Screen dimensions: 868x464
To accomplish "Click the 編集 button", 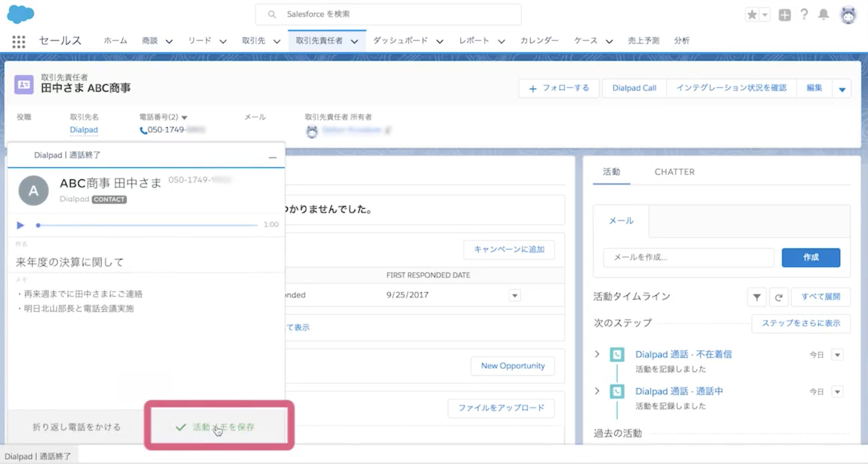I will (x=814, y=88).
